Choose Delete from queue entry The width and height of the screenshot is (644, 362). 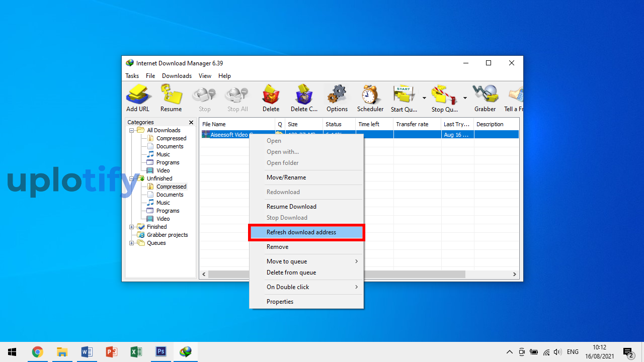pyautogui.click(x=306, y=273)
